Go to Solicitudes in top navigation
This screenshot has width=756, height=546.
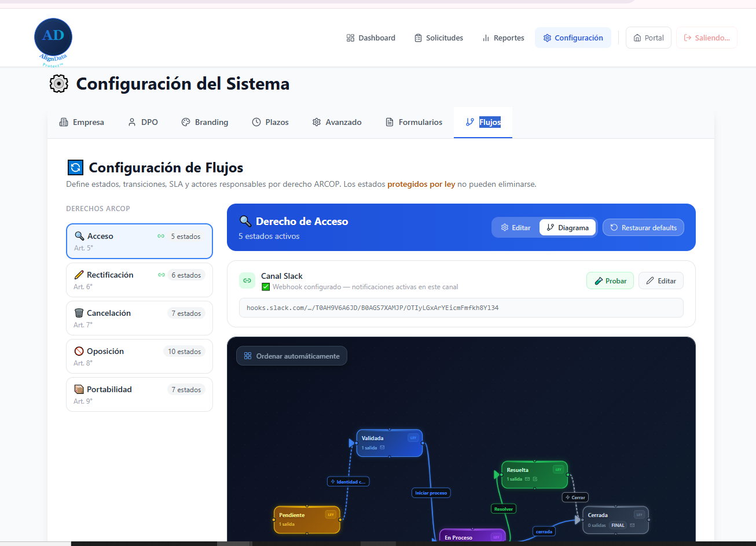pos(439,38)
